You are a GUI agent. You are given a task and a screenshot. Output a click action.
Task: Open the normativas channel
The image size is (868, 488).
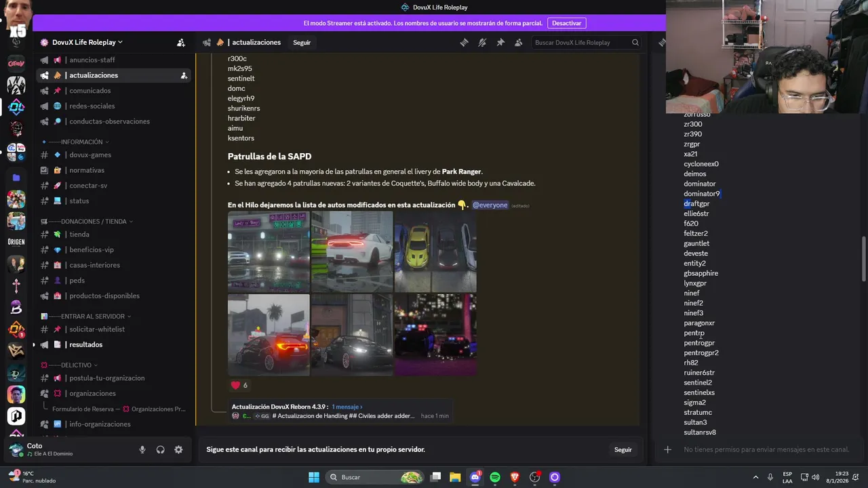87,170
